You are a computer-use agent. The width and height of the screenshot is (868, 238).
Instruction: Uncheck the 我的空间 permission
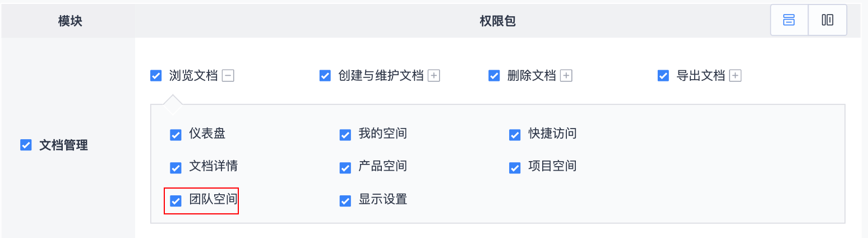(x=345, y=135)
